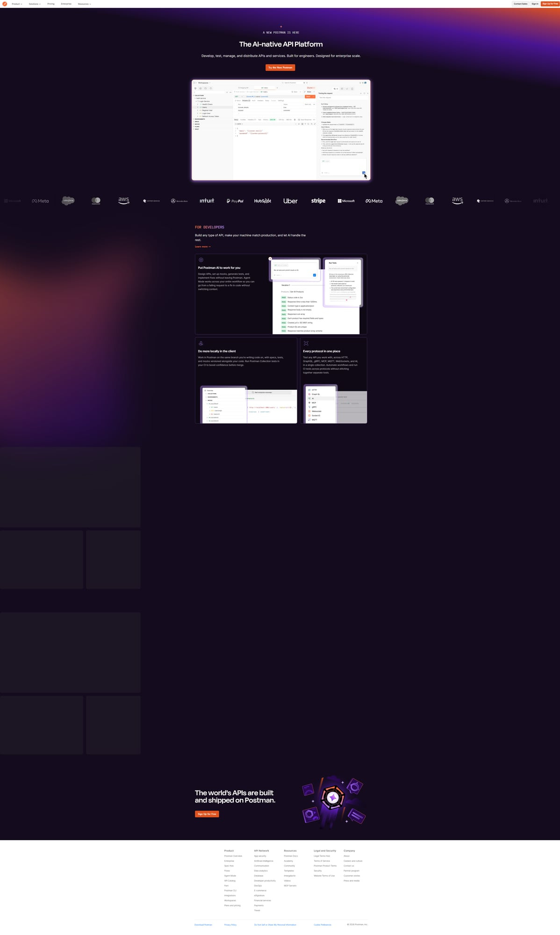Open Spec Hub footer link
The image size is (560, 935).
click(x=229, y=866)
